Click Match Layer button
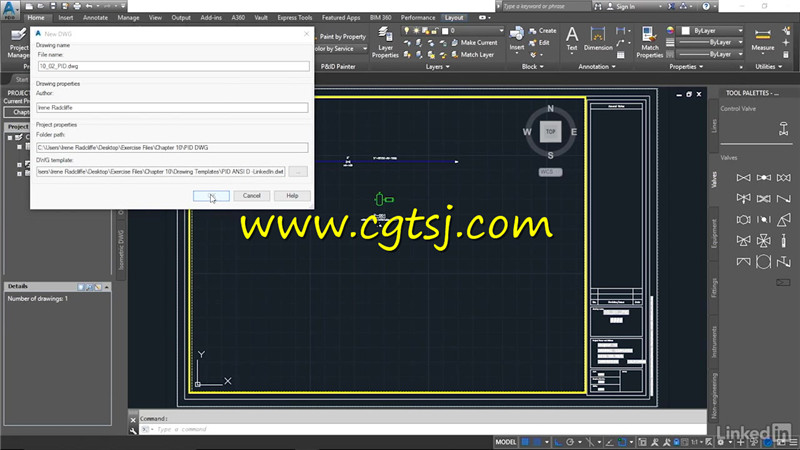Image resolution: width=800 pixels, height=450 pixels. coord(472,55)
